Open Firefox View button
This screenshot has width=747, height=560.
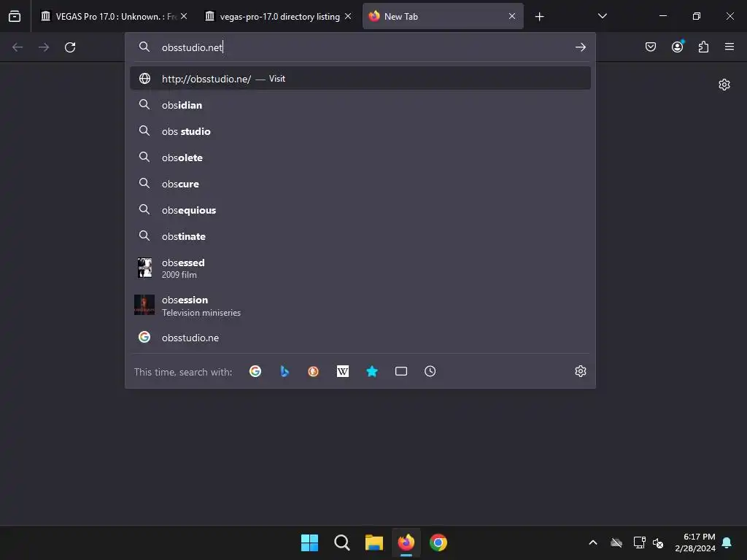[x=15, y=17]
